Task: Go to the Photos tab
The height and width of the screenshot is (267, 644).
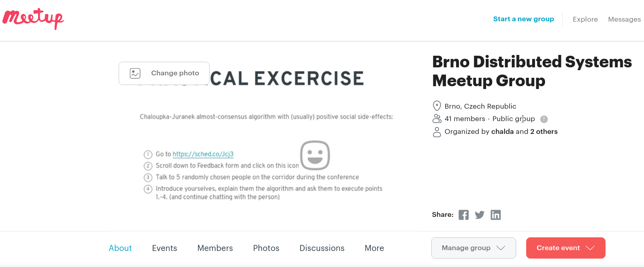Action: click(x=266, y=248)
